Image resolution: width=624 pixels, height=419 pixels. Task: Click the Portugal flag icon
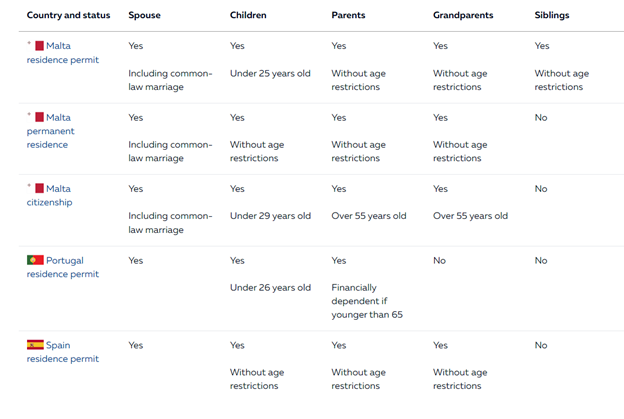pyautogui.click(x=35, y=260)
